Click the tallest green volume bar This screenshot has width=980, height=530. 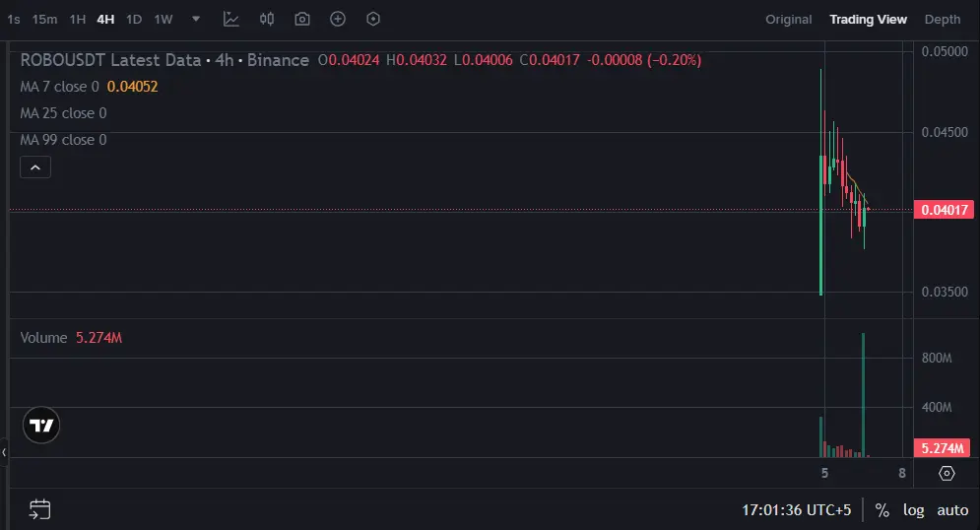tap(863, 395)
